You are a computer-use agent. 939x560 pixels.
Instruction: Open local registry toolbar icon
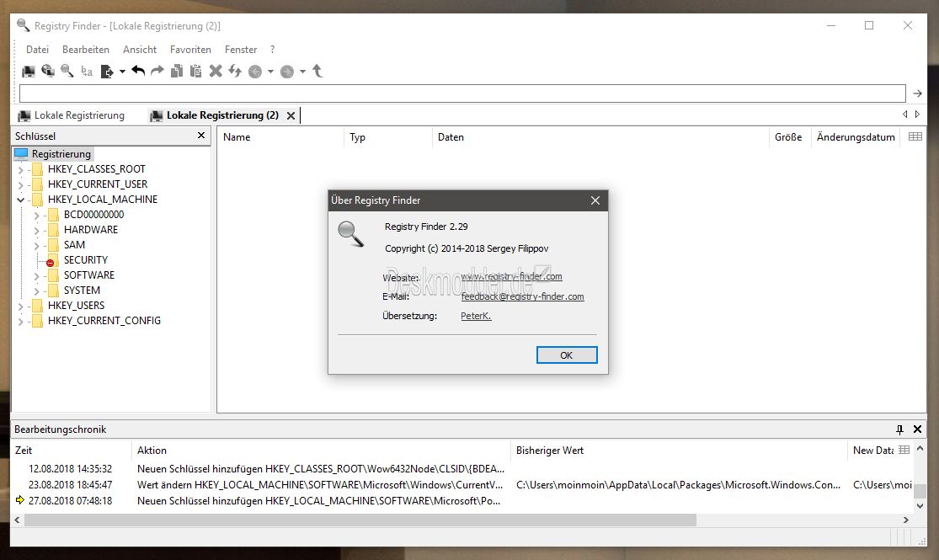(x=28, y=72)
